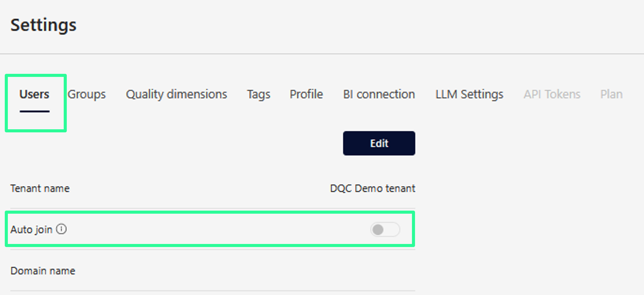Image resolution: width=644 pixels, height=295 pixels.
Task: Click the Settings page heading
Action: click(43, 25)
